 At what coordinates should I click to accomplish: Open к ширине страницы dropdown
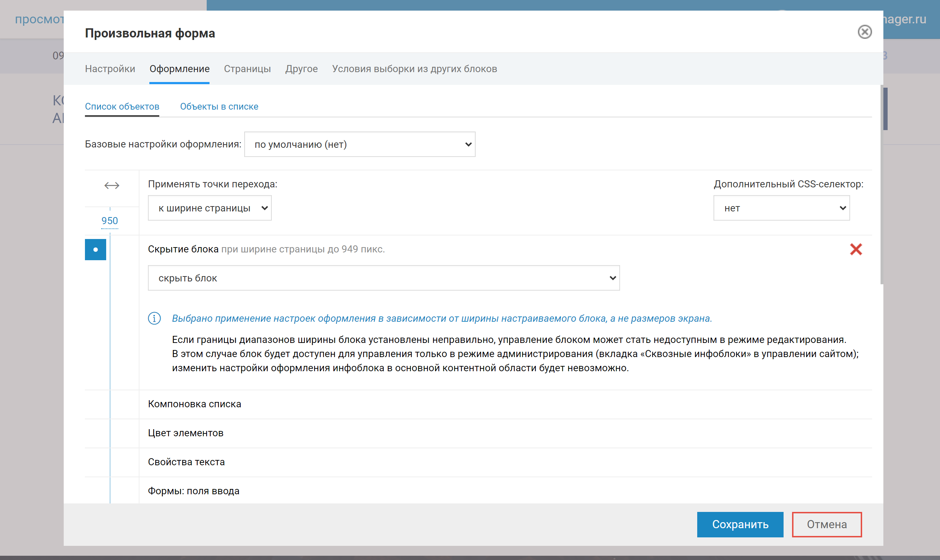210,208
